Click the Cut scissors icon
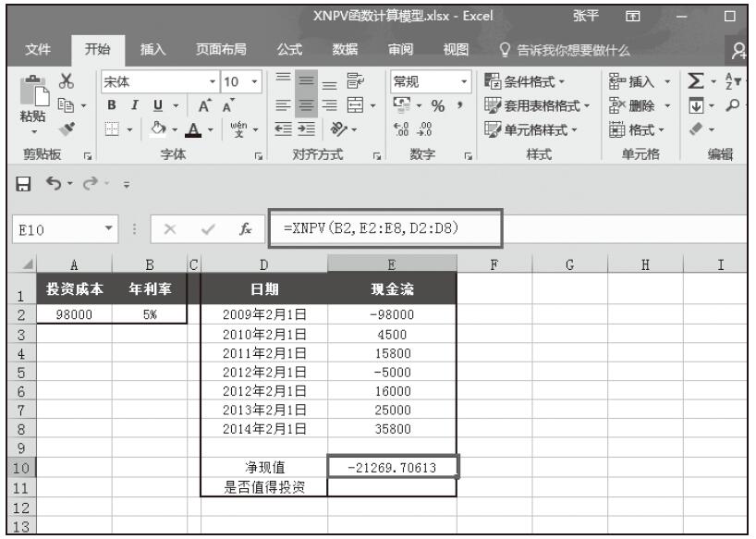This screenshot has width=756, height=539. [x=66, y=80]
